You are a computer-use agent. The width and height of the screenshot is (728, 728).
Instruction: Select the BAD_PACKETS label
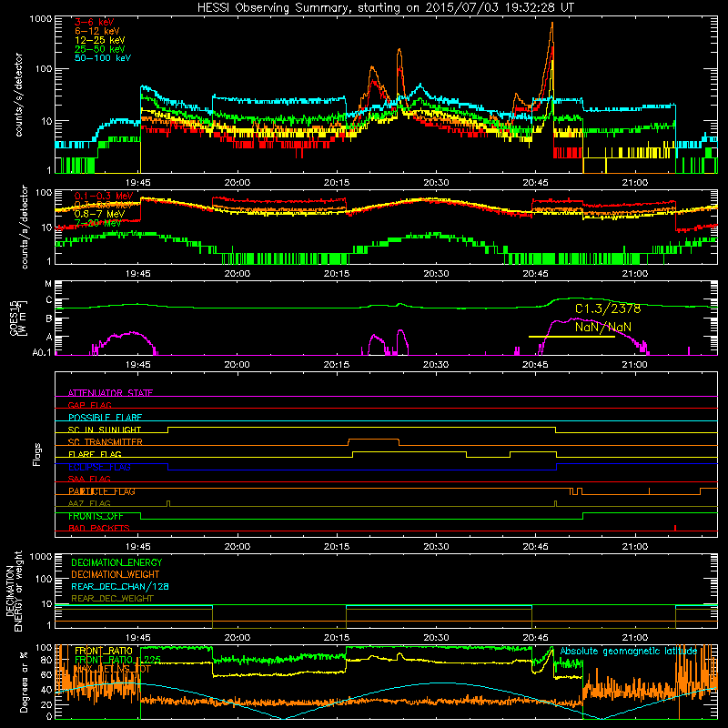pyautogui.click(x=99, y=528)
